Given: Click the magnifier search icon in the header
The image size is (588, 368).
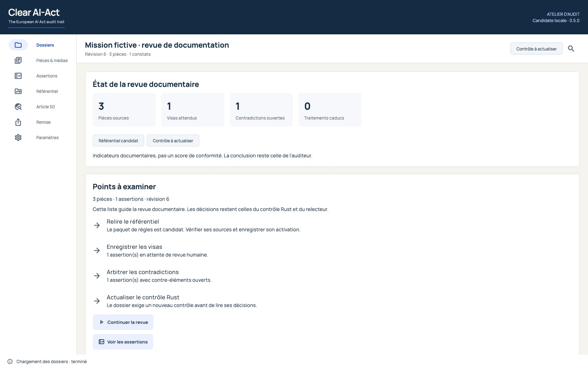Looking at the screenshot, I should point(571,49).
